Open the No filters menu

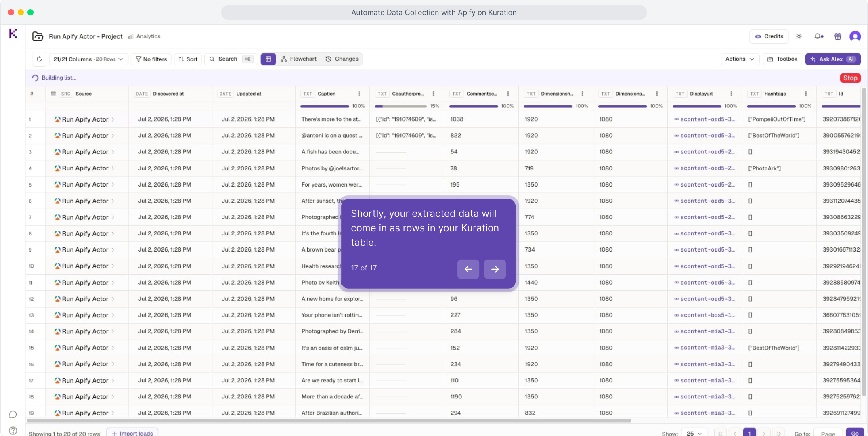click(151, 59)
